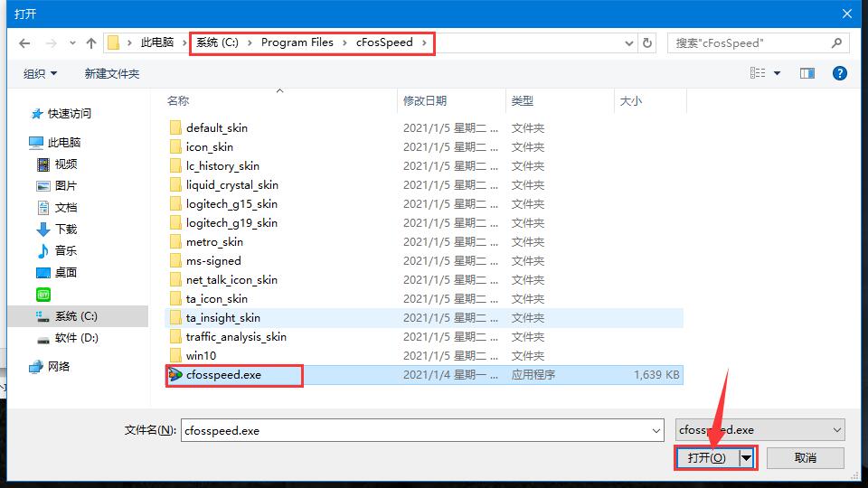This screenshot has height=488, width=868.
Task: Go up one folder level
Action: click(91, 43)
